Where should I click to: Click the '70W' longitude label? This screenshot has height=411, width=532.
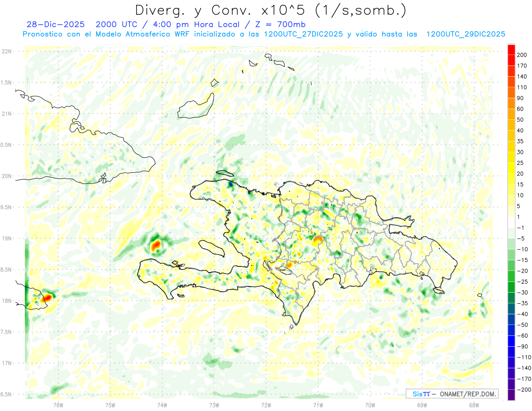click(x=370, y=404)
